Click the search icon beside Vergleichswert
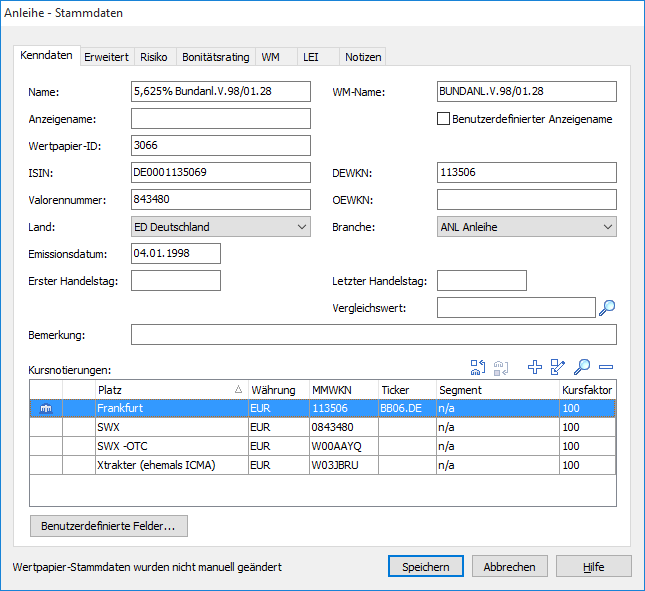Image resolution: width=645 pixels, height=591 pixels. click(607, 308)
